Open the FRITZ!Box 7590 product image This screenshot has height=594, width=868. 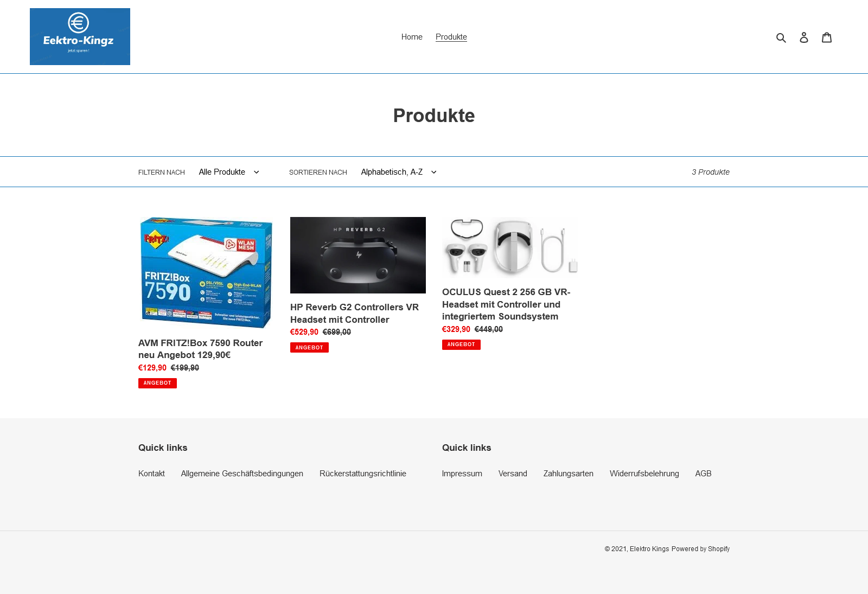[206, 273]
